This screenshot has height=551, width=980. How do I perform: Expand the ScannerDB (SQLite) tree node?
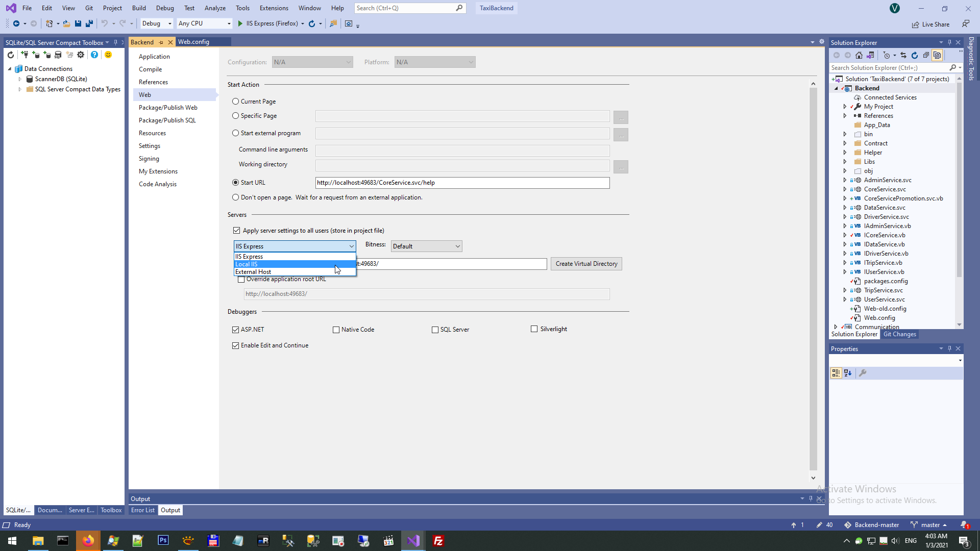tap(20, 79)
